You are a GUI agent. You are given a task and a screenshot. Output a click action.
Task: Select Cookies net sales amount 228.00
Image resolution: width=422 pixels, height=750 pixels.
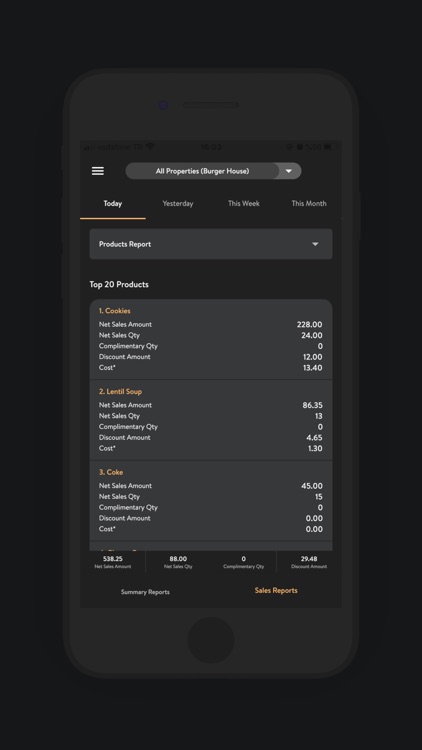pyautogui.click(x=310, y=324)
